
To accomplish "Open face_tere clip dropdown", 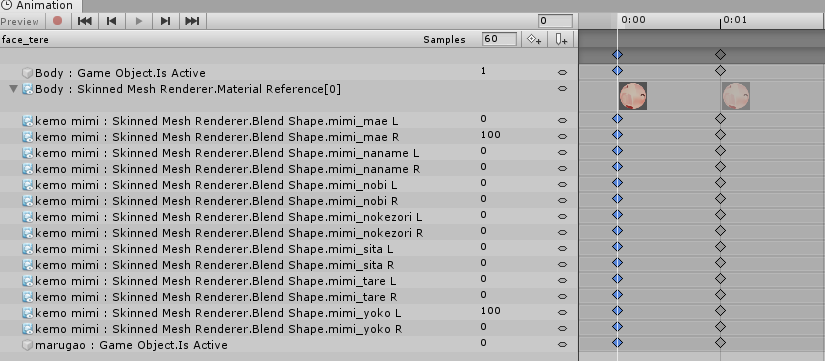I will pos(25,39).
